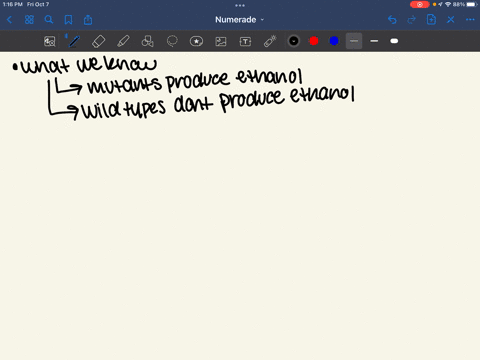Tap the screen recording indicator
Screen dimensions: 480x360
point(419,4)
